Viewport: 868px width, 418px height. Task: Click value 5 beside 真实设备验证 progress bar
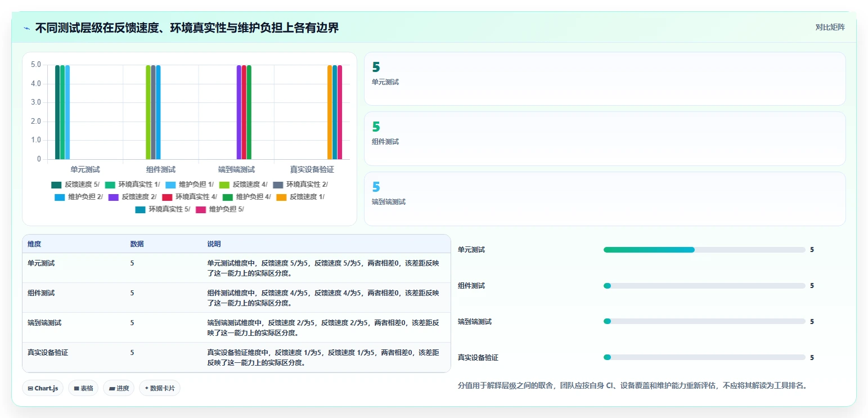812,358
